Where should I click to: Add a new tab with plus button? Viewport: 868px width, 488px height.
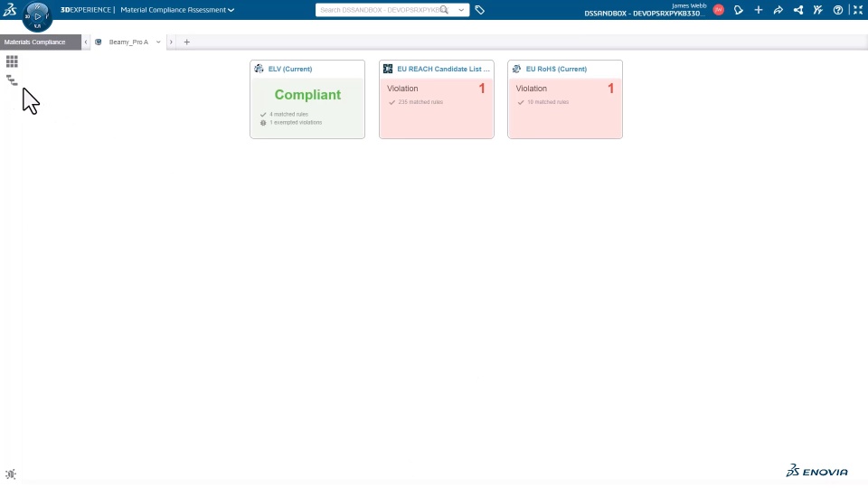(186, 42)
